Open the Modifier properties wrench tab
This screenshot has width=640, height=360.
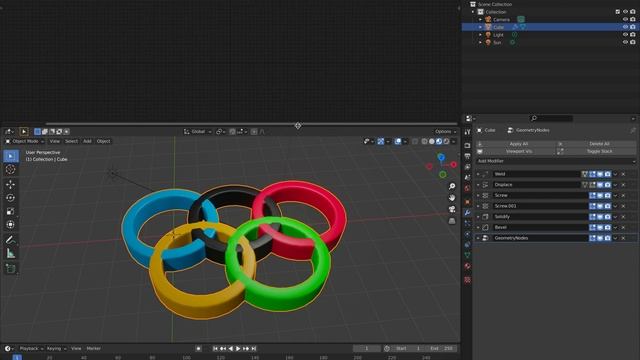point(467,213)
